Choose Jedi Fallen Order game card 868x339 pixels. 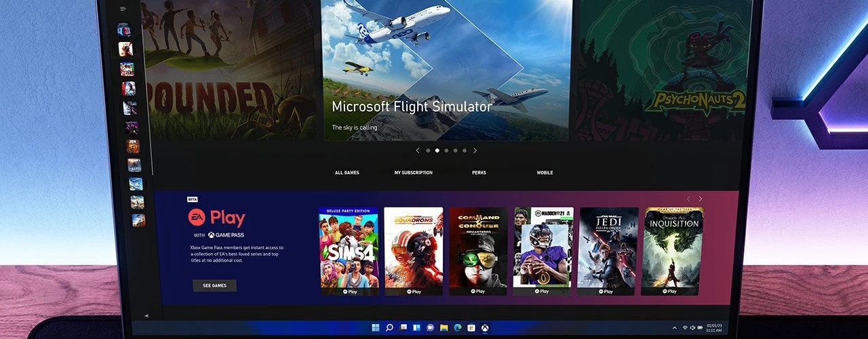608,251
